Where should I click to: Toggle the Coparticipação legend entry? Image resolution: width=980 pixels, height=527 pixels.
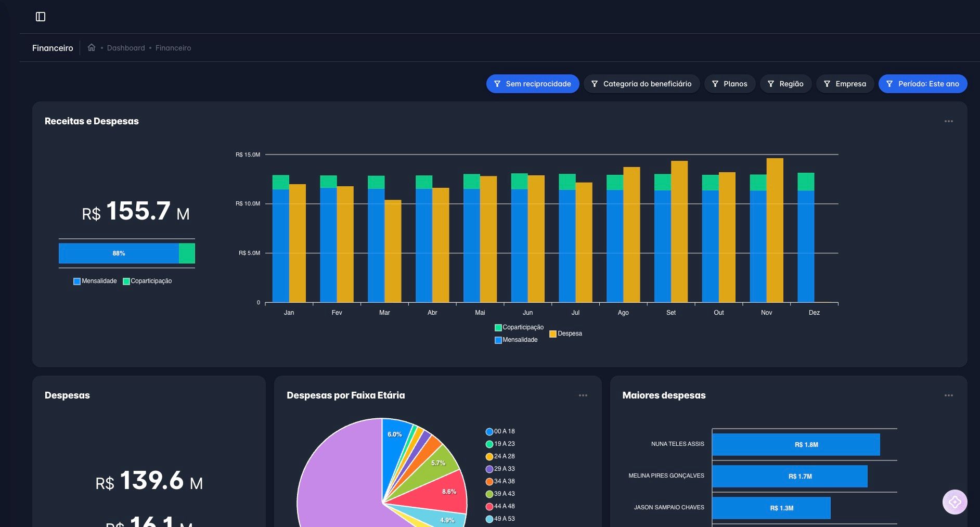point(519,327)
